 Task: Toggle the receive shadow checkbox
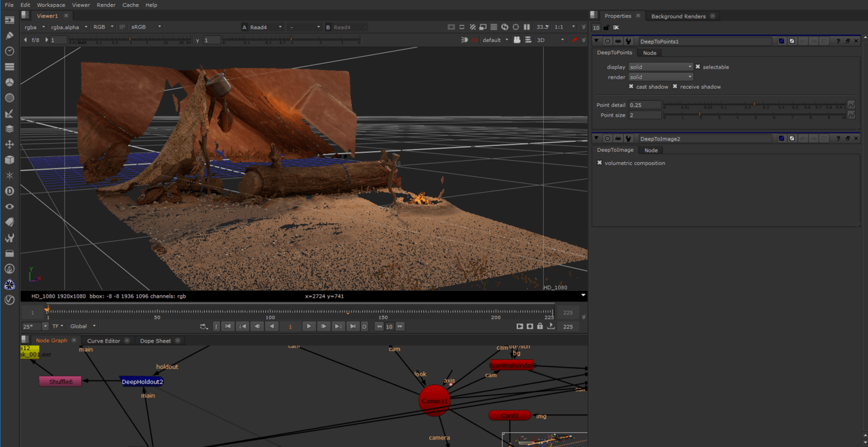click(x=675, y=87)
